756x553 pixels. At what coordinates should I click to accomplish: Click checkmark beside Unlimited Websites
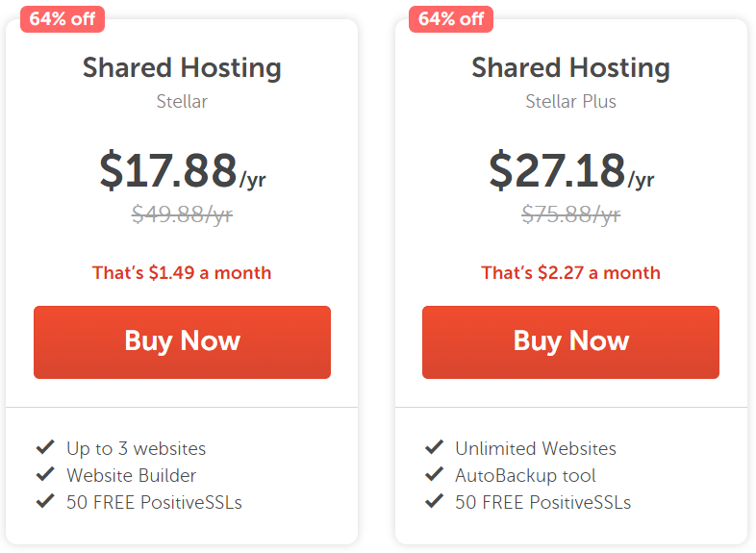click(x=434, y=447)
